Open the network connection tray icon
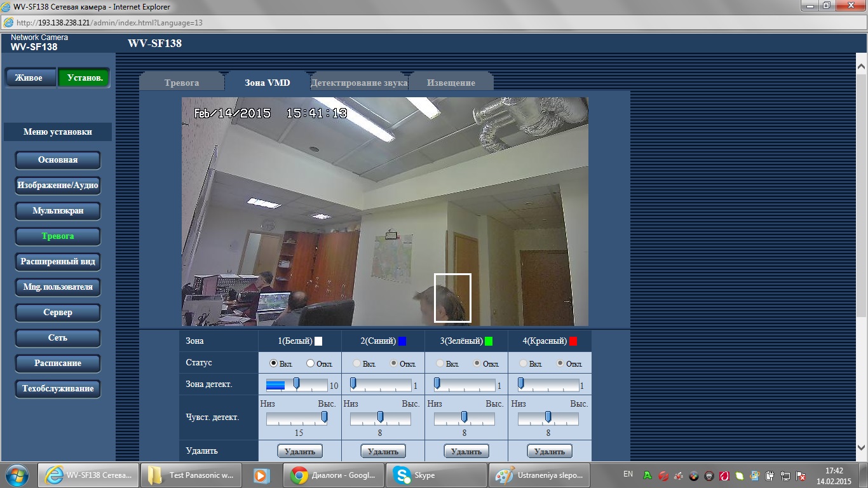Screen dimensions: 868x488 [x=785, y=475]
